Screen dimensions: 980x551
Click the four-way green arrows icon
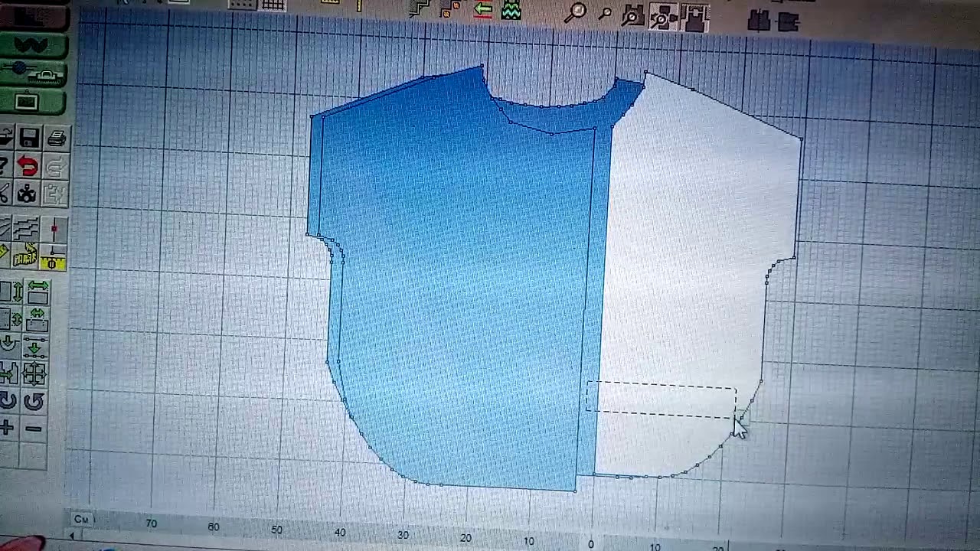(x=34, y=374)
